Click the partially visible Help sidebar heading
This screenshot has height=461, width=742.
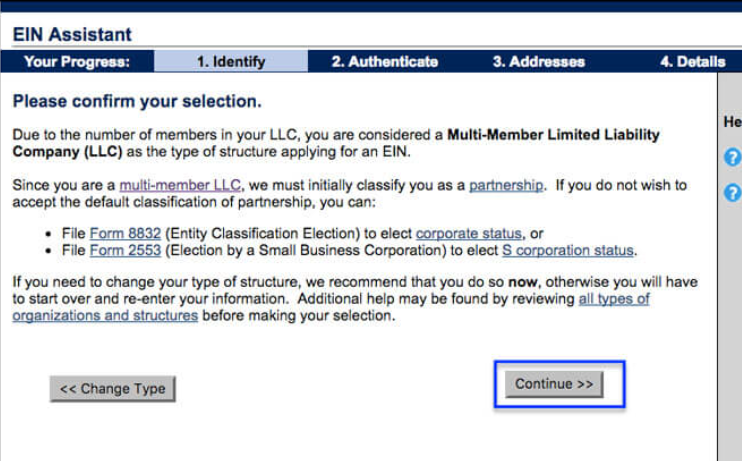(x=731, y=122)
